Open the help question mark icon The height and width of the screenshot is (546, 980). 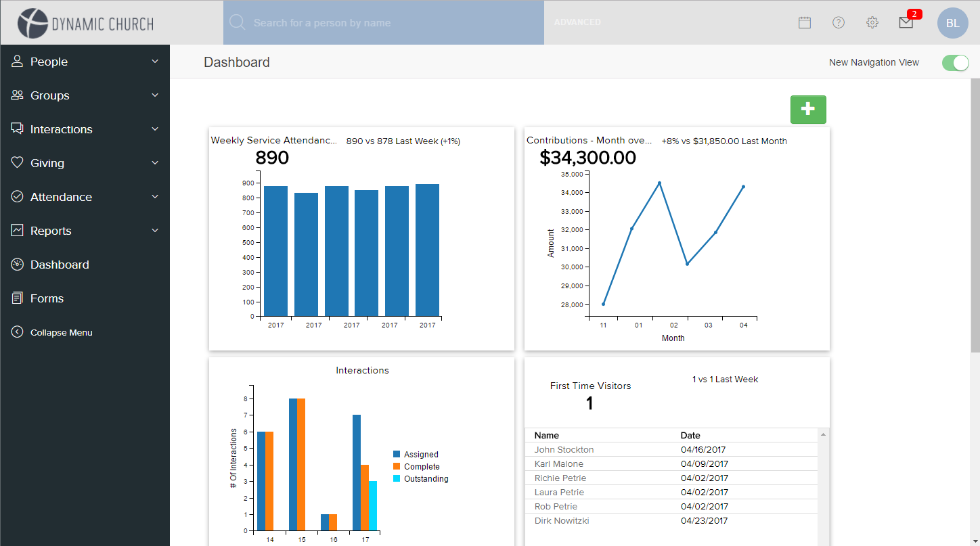pos(839,22)
